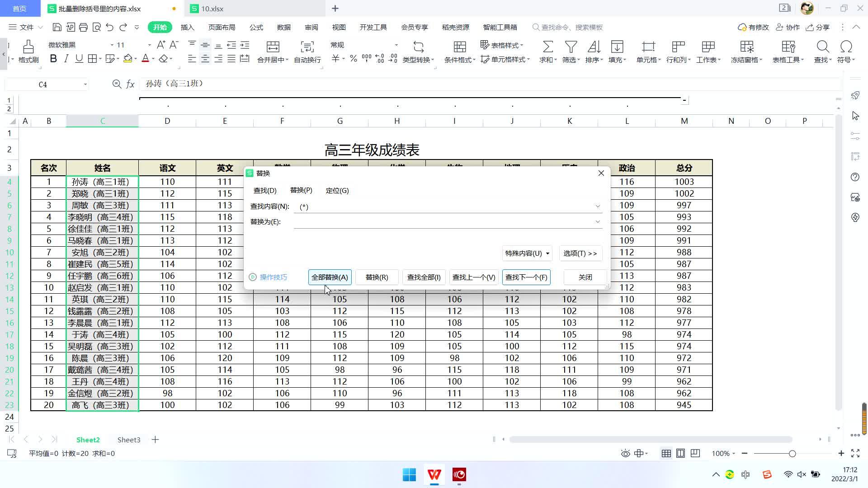Click替换为(E) input field
This screenshot has width=868, height=488.
coord(447,222)
